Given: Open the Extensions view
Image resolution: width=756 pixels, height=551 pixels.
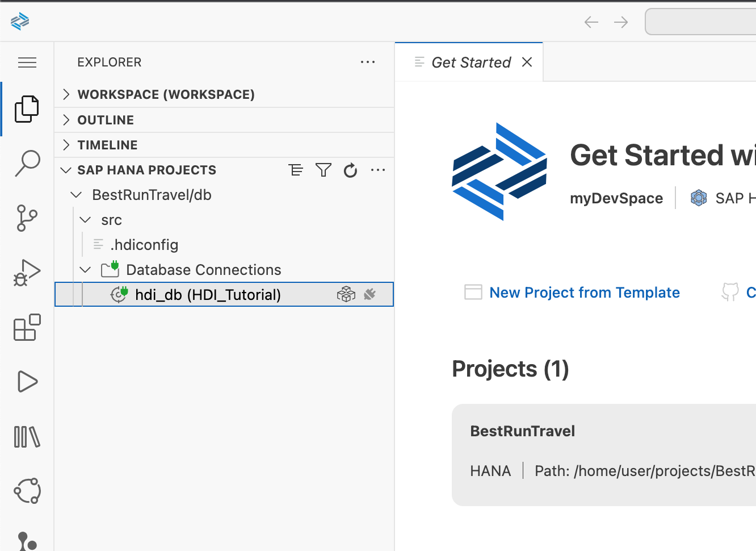Looking at the screenshot, I should click(x=27, y=327).
